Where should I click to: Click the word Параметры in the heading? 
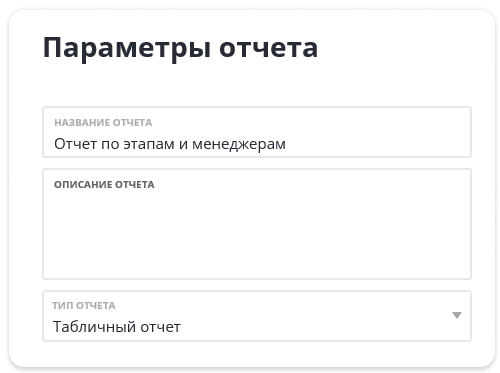pyautogui.click(x=127, y=48)
